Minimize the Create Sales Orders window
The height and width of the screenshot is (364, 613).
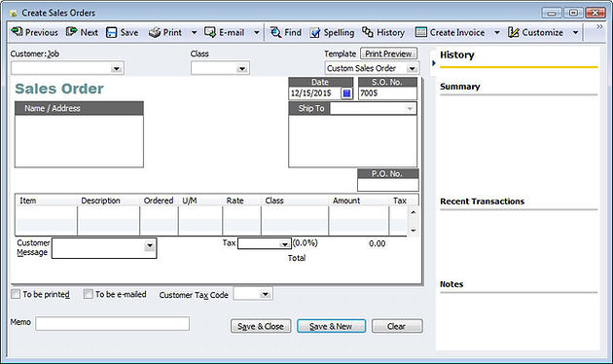[x=552, y=13]
